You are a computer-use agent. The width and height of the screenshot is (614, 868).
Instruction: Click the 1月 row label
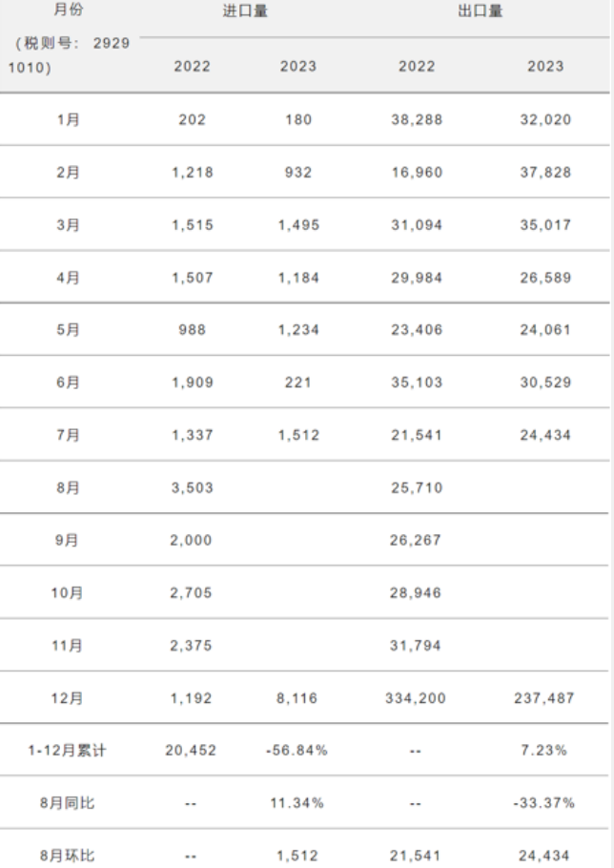[x=69, y=119]
